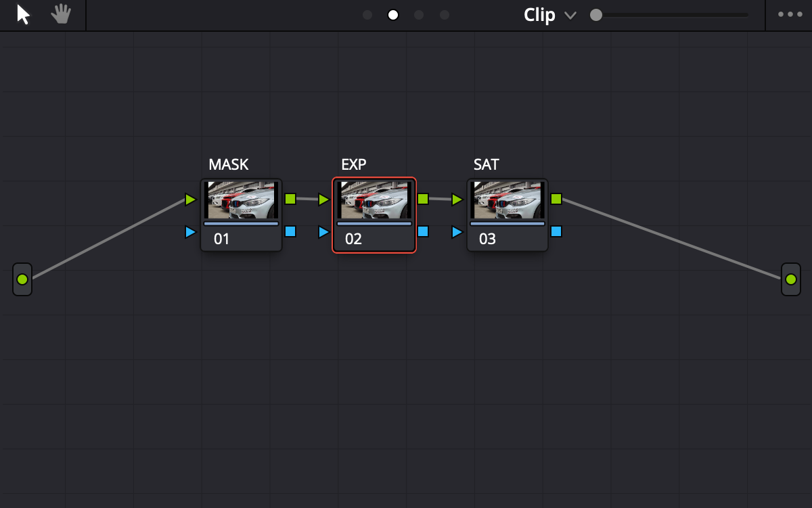The height and width of the screenshot is (508, 812).
Task: Select the arrow pointer tool
Action: click(22, 14)
